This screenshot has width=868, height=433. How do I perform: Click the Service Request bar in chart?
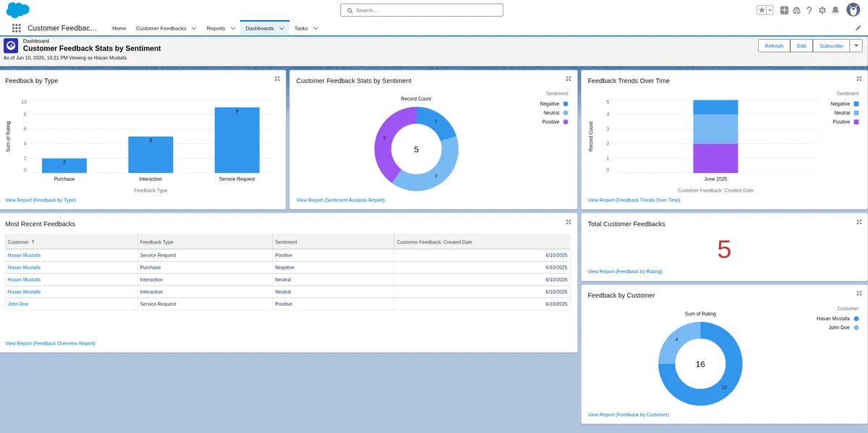(237, 140)
